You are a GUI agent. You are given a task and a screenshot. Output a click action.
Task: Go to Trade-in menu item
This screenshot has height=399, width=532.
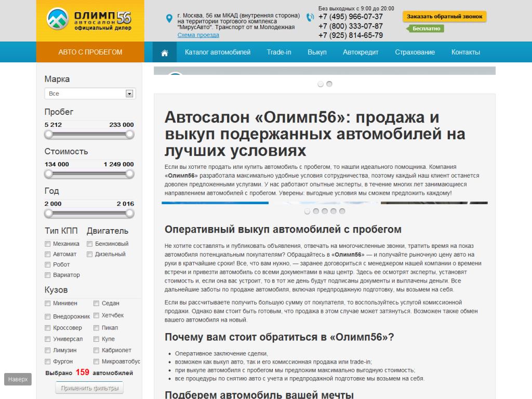pyautogui.click(x=279, y=52)
